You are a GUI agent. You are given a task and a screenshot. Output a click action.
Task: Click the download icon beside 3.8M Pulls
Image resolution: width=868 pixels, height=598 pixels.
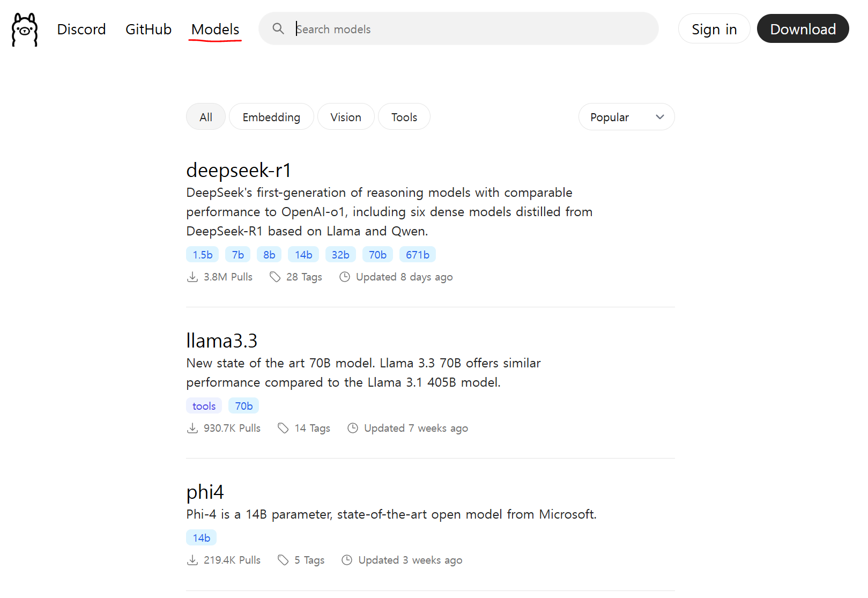coord(192,277)
